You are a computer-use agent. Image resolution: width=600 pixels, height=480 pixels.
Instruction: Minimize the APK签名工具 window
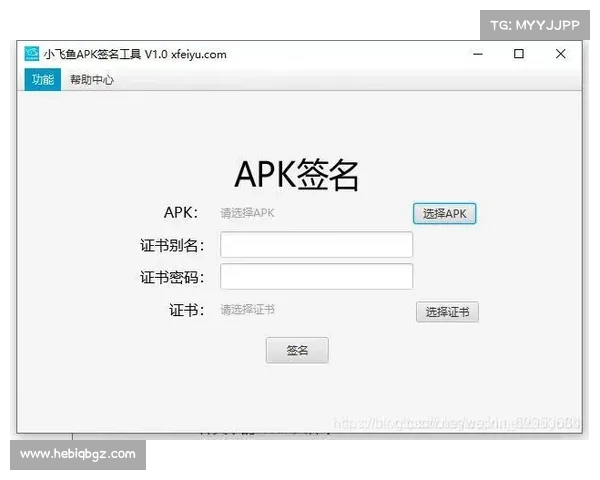coord(478,54)
